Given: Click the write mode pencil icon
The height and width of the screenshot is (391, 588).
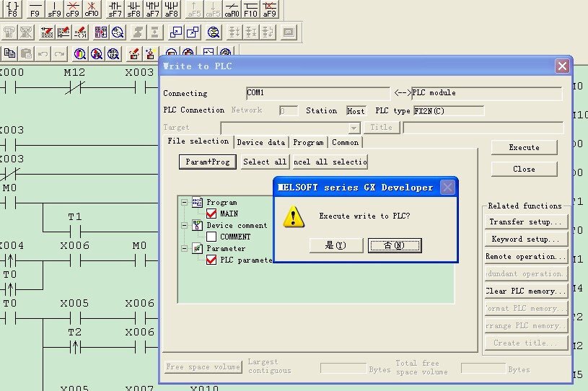Looking at the screenshot, I should [134, 53].
